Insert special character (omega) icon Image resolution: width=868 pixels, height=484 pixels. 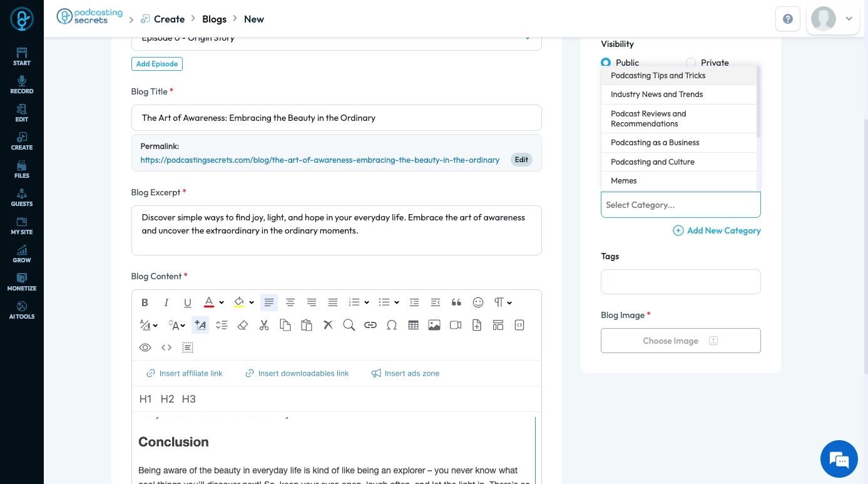point(392,325)
